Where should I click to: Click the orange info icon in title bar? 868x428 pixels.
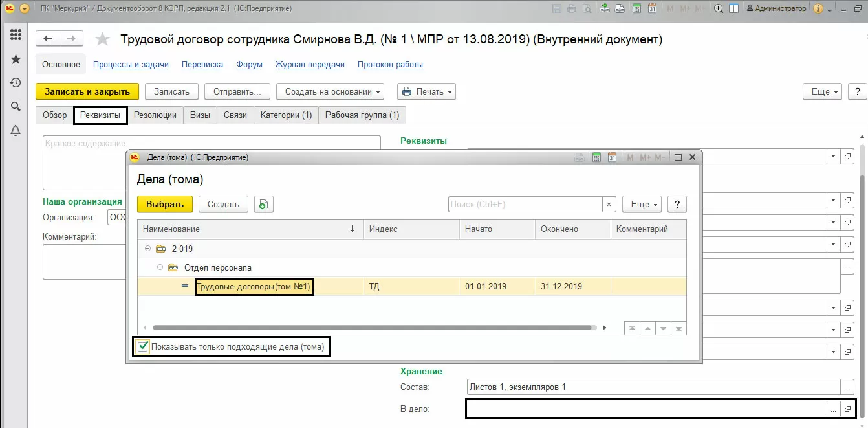tap(818, 8)
